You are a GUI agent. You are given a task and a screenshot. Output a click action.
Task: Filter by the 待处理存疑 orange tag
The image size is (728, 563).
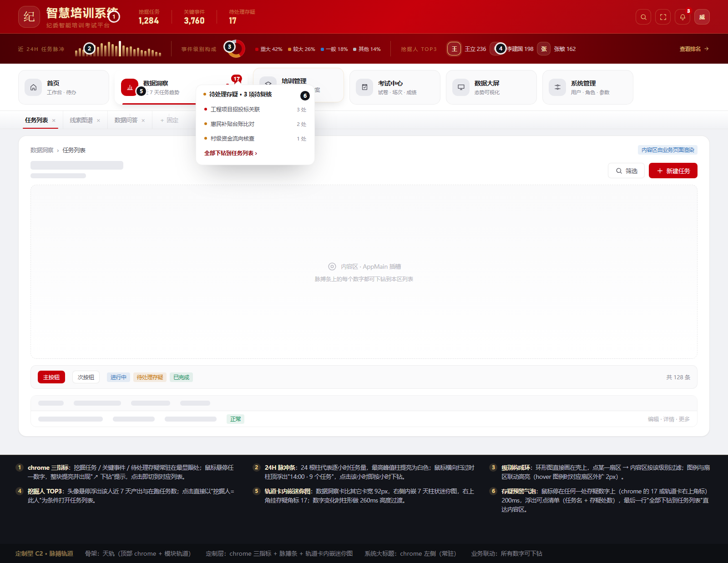(x=150, y=377)
